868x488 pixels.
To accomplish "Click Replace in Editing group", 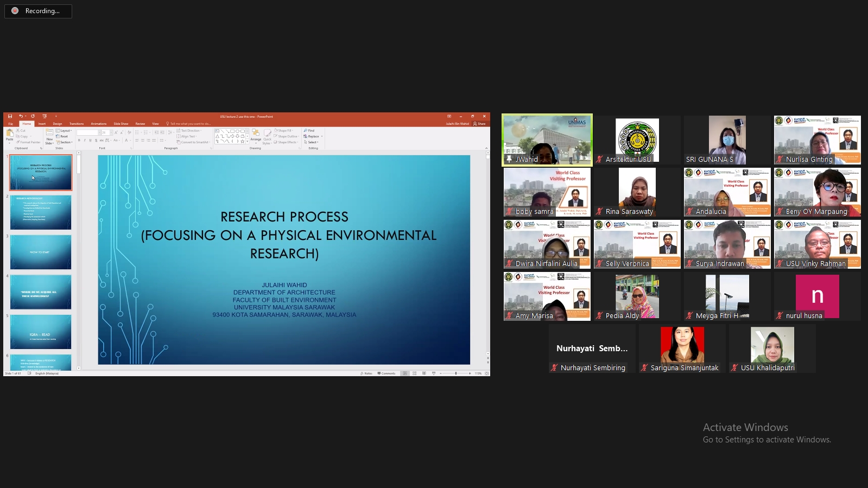I will point(312,136).
